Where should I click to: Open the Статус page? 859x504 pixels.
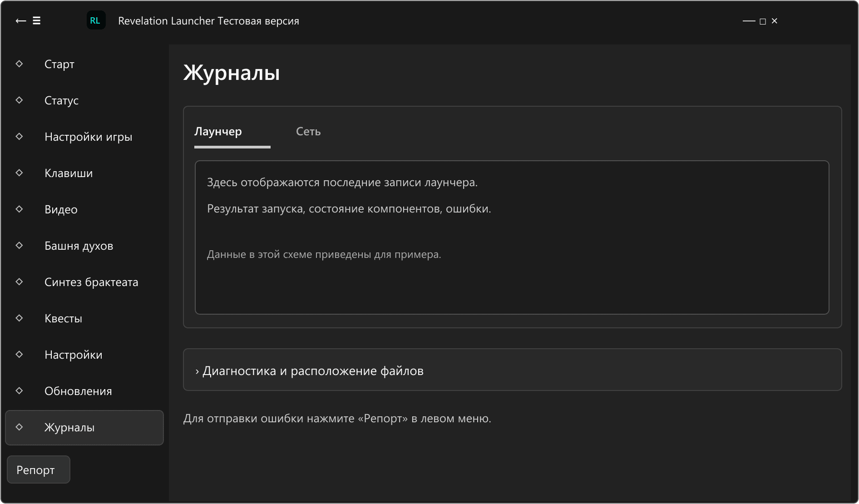pos(84,101)
